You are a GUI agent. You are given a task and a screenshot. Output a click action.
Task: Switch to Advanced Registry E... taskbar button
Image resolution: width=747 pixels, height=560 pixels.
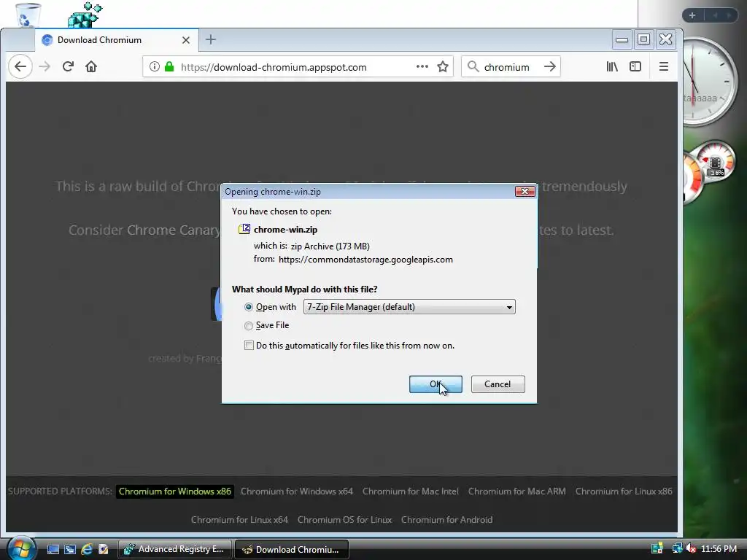tap(174, 549)
